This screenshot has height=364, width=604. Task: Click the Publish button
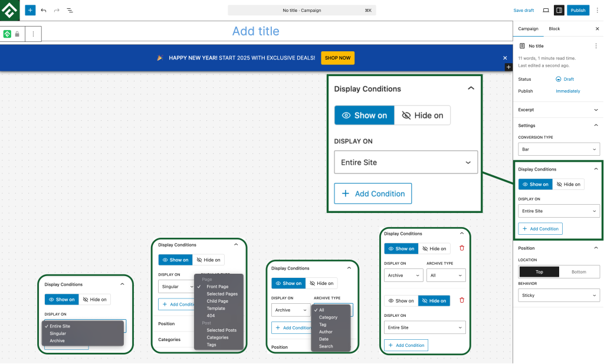(578, 10)
